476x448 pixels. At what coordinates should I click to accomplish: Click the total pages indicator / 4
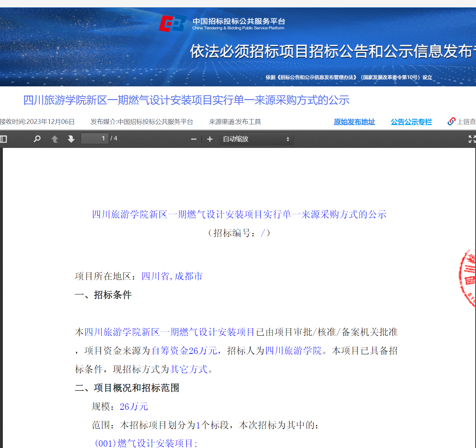click(x=114, y=138)
